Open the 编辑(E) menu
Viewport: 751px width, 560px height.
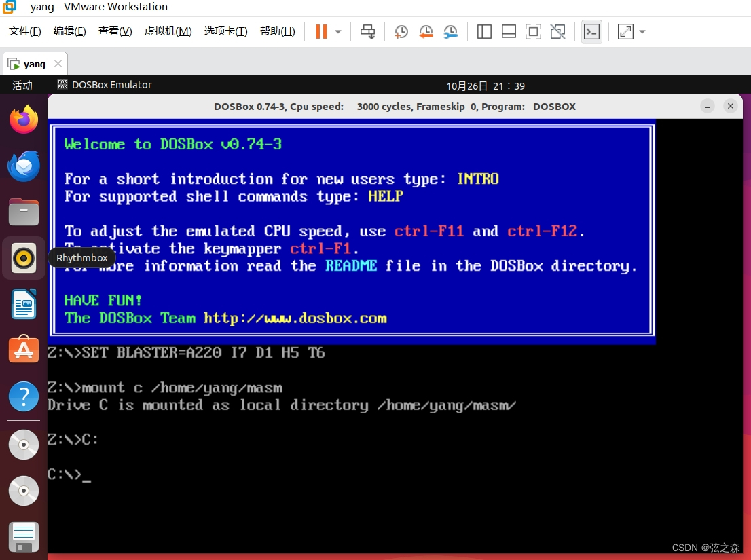point(70,31)
